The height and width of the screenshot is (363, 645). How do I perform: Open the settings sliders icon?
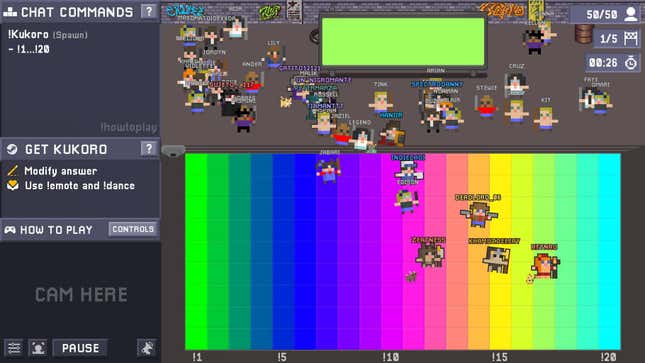click(x=14, y=348)
